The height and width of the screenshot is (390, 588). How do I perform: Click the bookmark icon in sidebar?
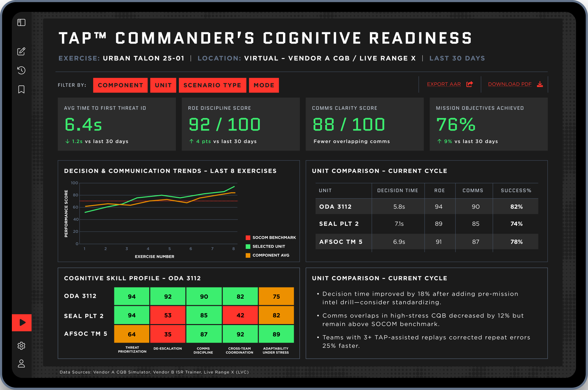pos(21,89)
